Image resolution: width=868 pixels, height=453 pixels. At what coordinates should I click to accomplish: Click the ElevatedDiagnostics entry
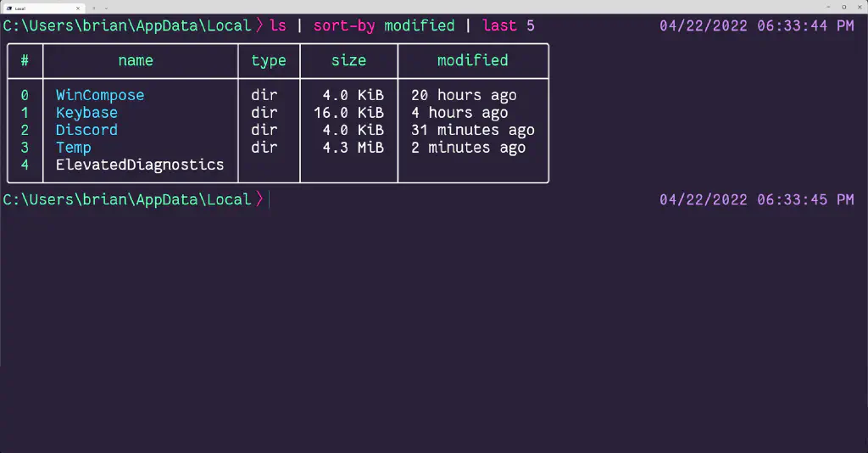(140, 165)
